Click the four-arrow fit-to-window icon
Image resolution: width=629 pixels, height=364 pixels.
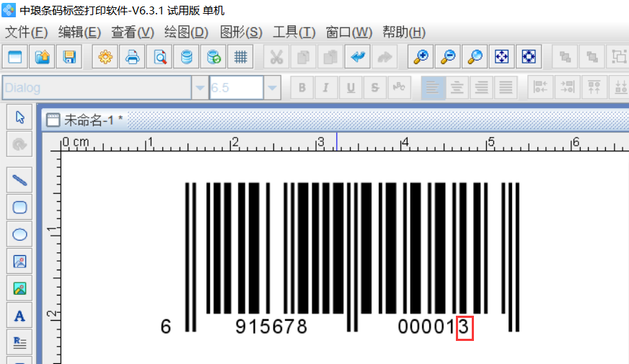click(501, 57)
